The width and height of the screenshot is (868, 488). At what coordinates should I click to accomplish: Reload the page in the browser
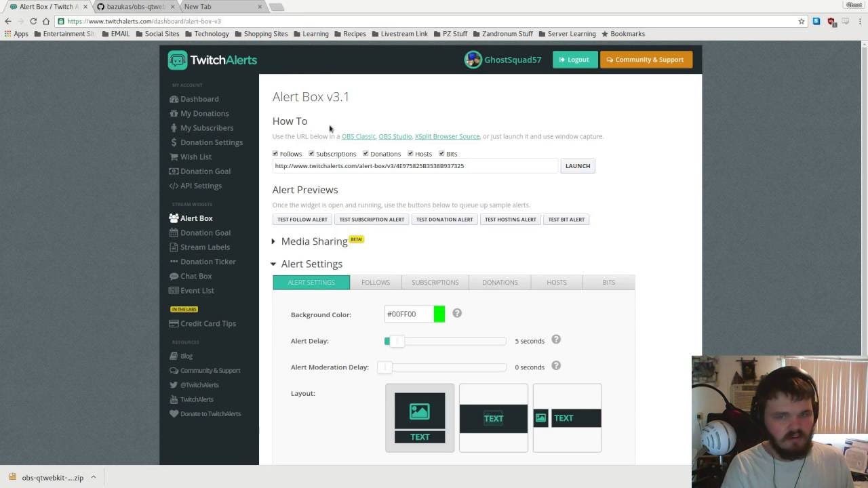tap(33, 21)
